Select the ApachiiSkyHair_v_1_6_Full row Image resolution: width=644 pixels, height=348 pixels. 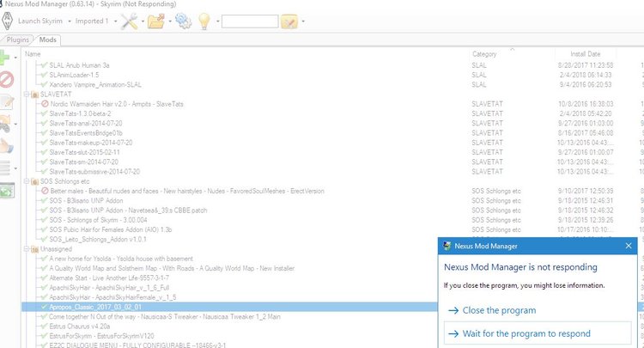click(109, 288)
